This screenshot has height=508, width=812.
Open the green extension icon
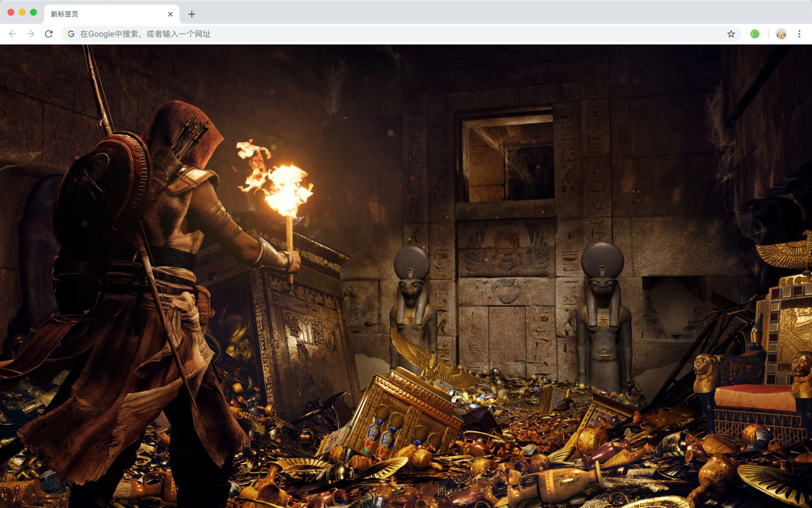tap(755, 34)
